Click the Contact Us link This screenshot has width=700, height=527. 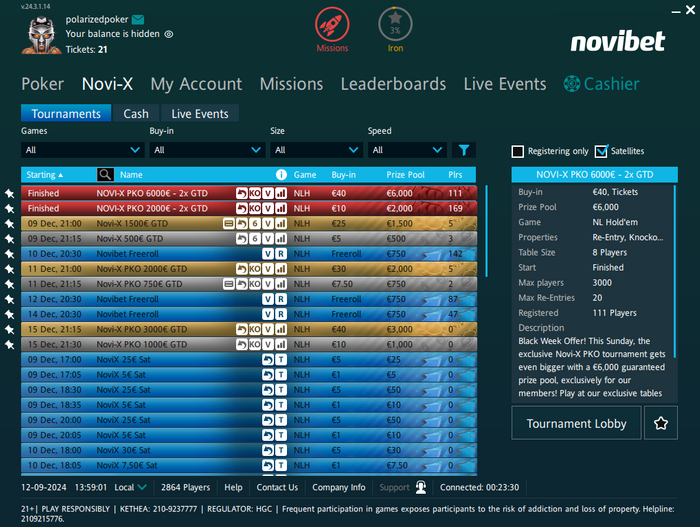click(x=277, y=487)
